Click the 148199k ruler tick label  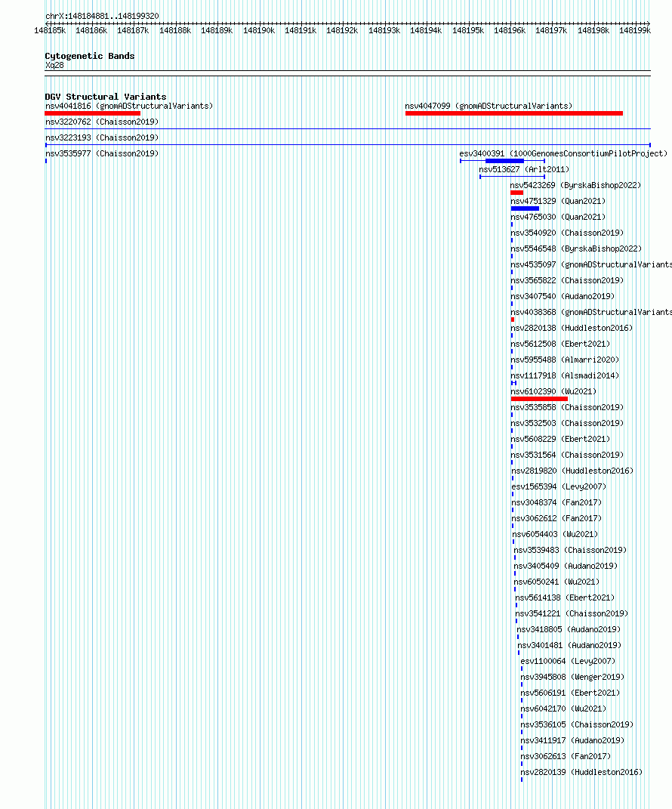click(635, 31)
